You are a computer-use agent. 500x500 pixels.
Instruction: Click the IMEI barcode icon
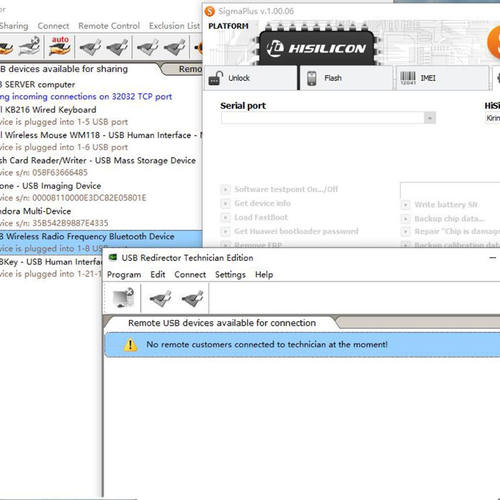click(408, 78)
